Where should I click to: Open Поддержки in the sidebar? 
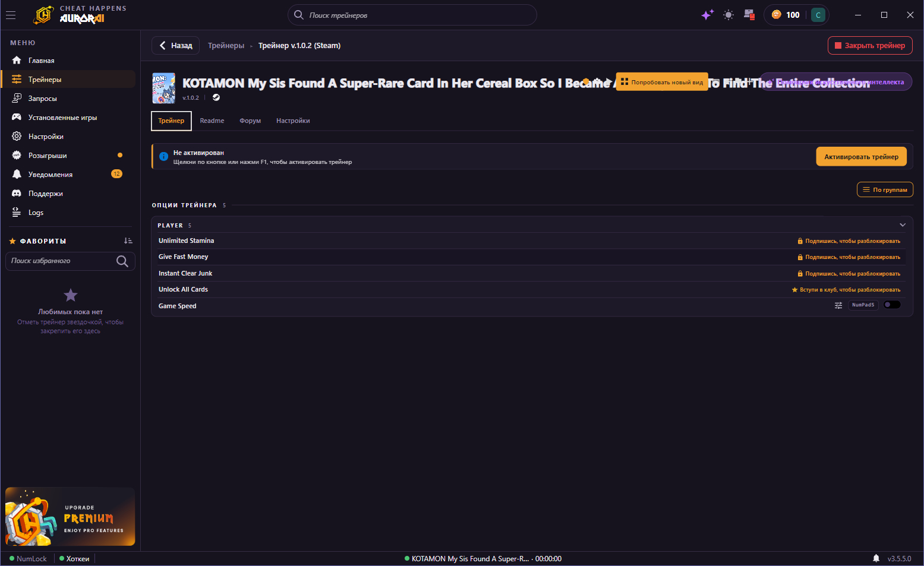coord(70,194)
